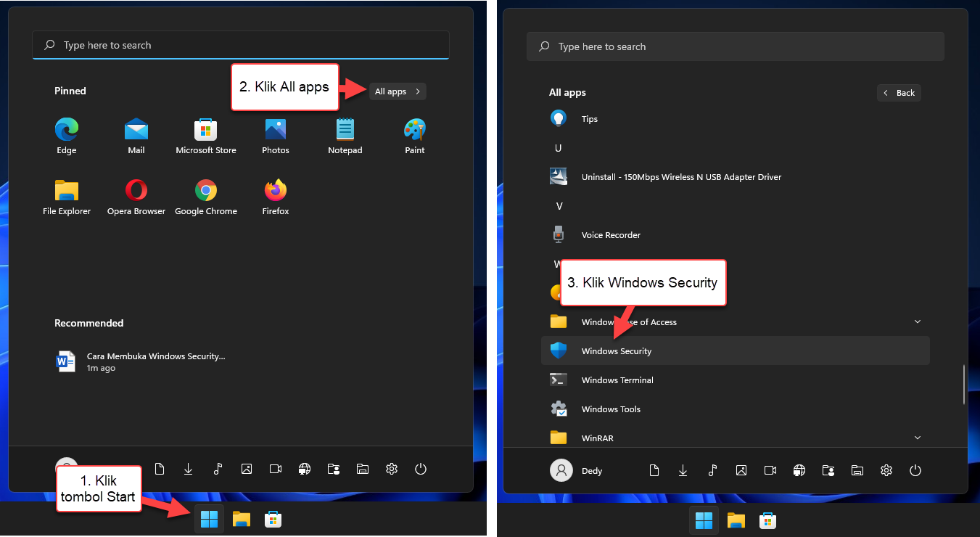Click Power button in All apps footer

point(915,470)
